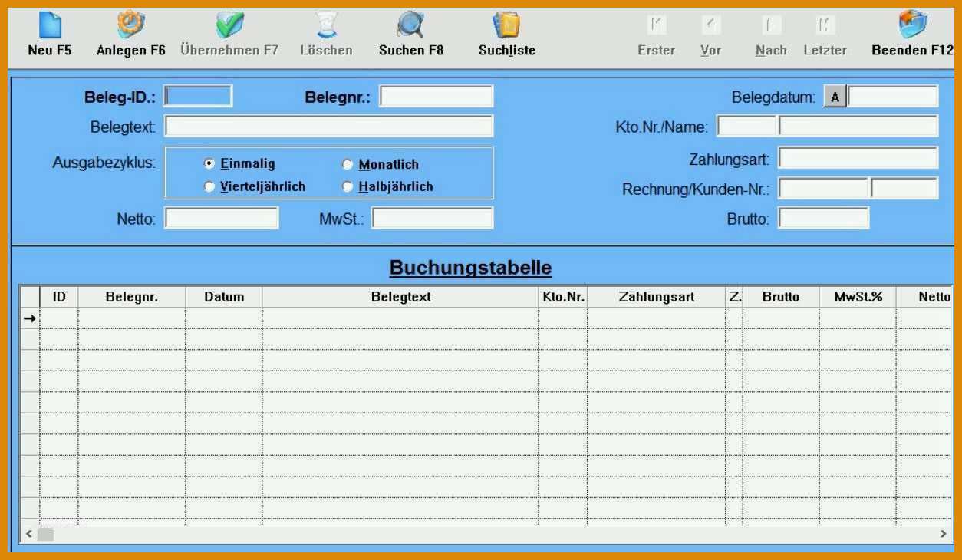Click the ID column header
This screenshot has height=560, width=962.
(x=59, y=297)
